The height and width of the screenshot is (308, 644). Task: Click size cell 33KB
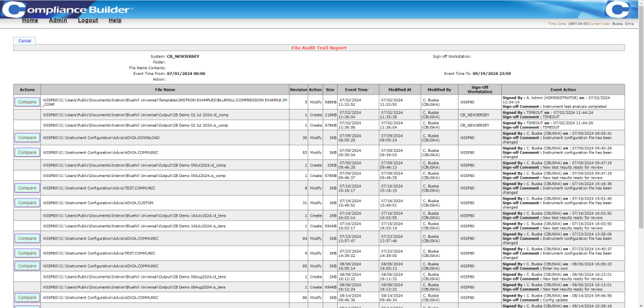point(331,165)
